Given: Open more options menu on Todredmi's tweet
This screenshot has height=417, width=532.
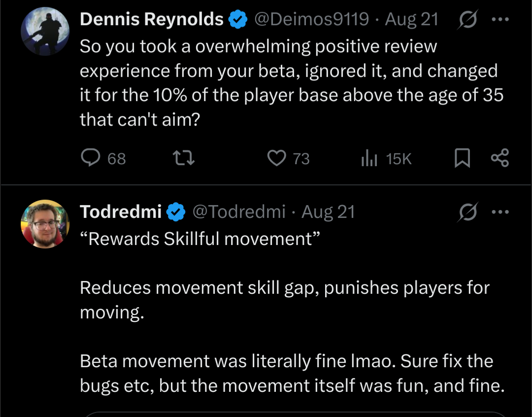Looking at the screenshot, I should pyautogui.click(x=499, y=212).
